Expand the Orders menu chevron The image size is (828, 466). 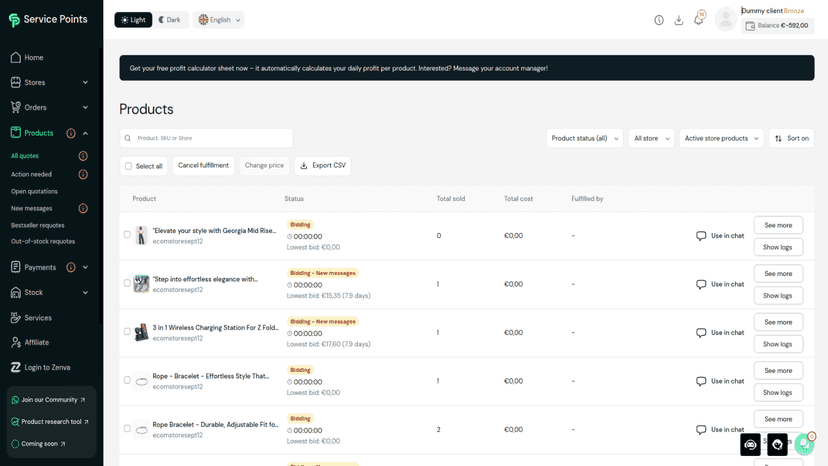[x=85, y=107]
